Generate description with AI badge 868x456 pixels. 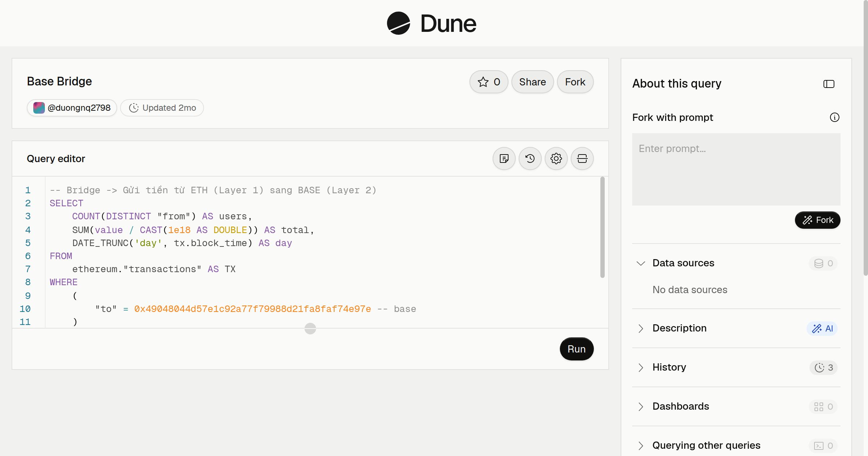[822, 328]
